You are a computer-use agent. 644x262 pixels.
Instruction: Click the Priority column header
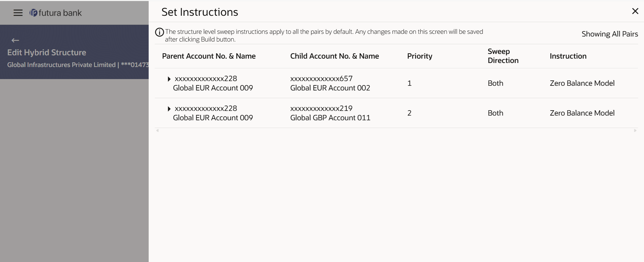419,56
